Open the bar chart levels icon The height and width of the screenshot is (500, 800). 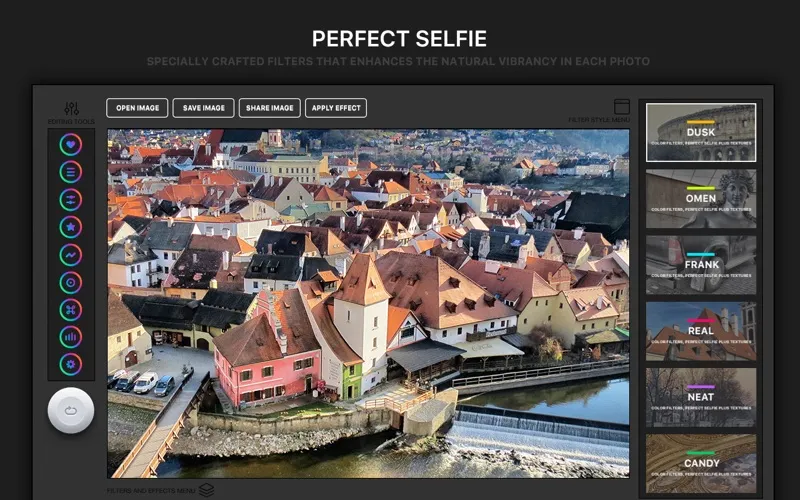(x=71, y=338)
